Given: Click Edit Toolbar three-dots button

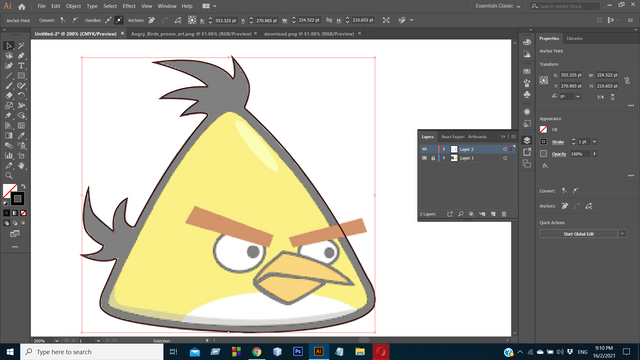Looking at the screenshot, I should [x=15, y=247].
